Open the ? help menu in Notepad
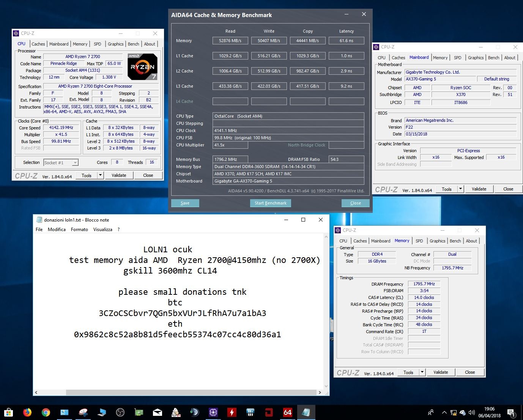The height and width of the screenshot is (420, 523). pos(119,230)
